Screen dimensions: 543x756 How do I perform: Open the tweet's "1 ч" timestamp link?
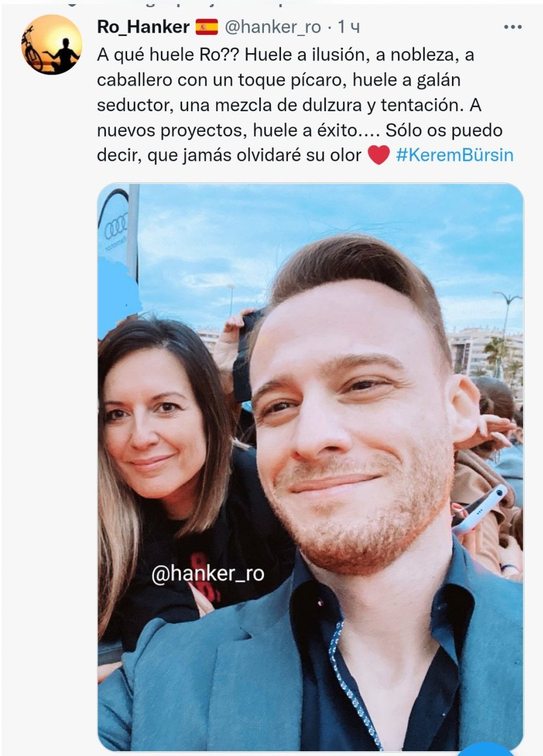[348, 27]
